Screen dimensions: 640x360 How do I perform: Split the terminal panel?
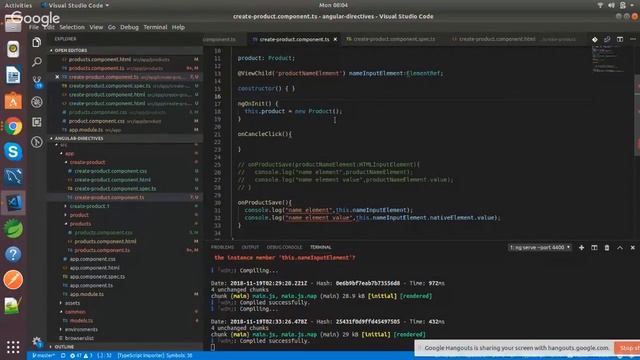point(594,247)
